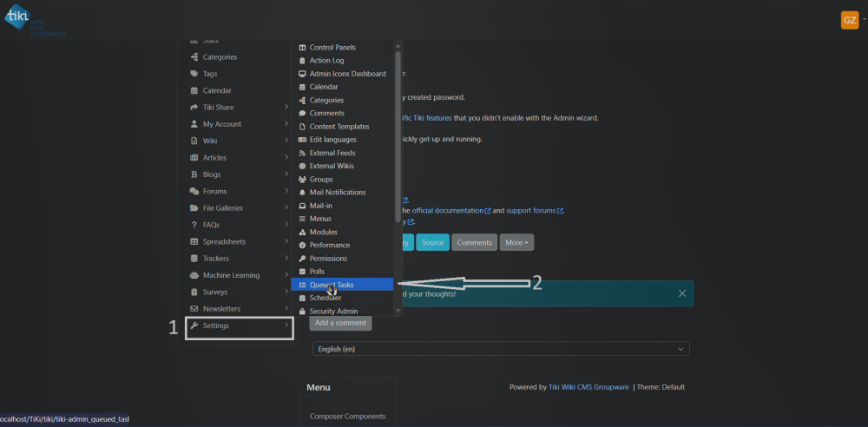868x427 pixels.
Task: Open Tiki Wiki CMS Groupware footer link
Action: [x=589, y=387]
